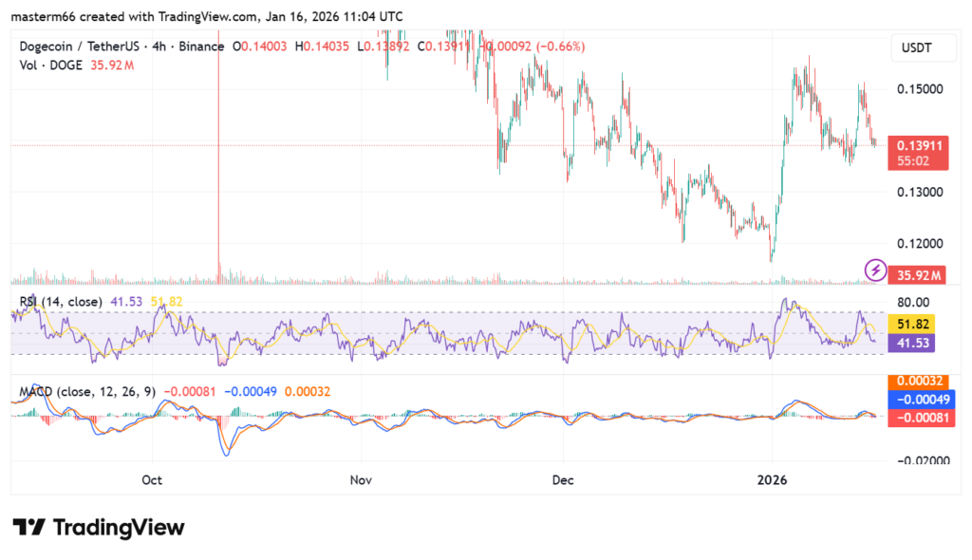Click the high price H0.14035
The width and height of the screenshot is (972, 560).
[x=322, y=47]
